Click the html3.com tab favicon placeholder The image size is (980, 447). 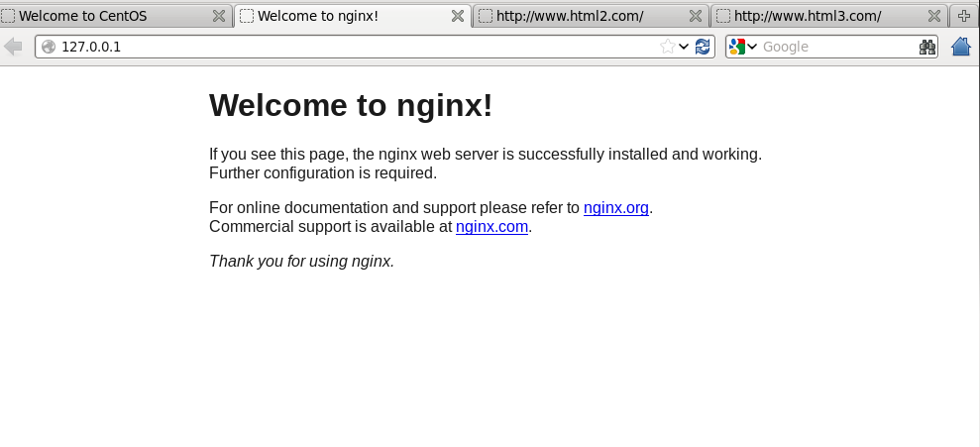tap(723, 16)
